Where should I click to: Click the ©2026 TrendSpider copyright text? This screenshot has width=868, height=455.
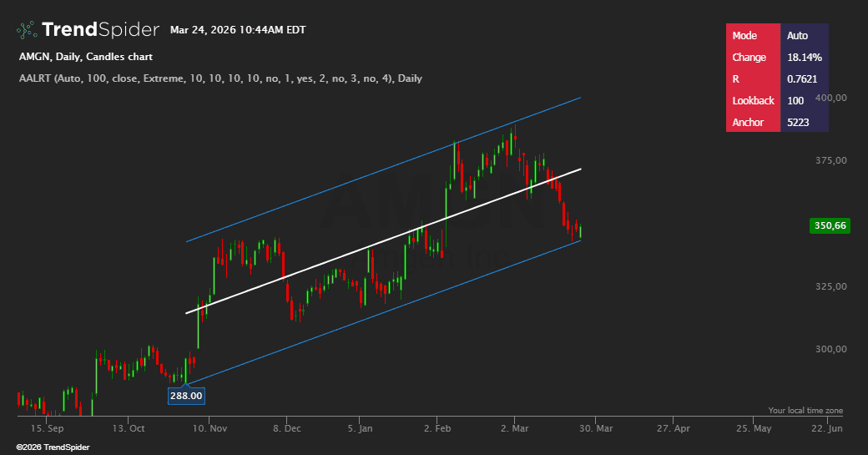(x=53, y=447)
